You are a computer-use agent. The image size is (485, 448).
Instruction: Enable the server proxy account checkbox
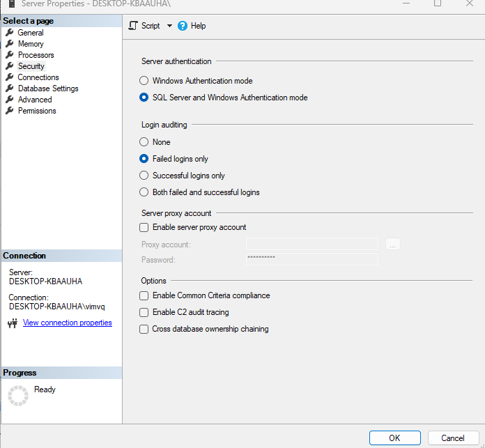click(144, 227)
